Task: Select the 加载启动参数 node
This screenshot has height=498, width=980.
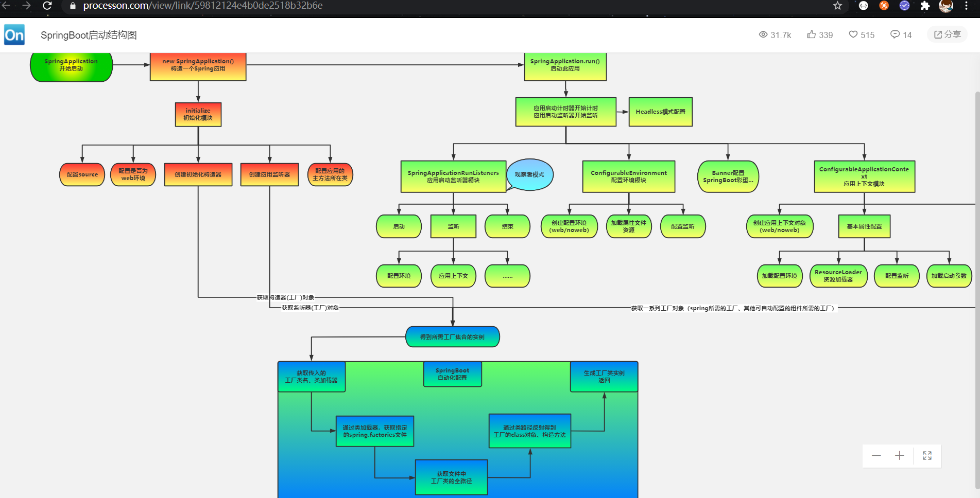Action: tap(949, 276)
